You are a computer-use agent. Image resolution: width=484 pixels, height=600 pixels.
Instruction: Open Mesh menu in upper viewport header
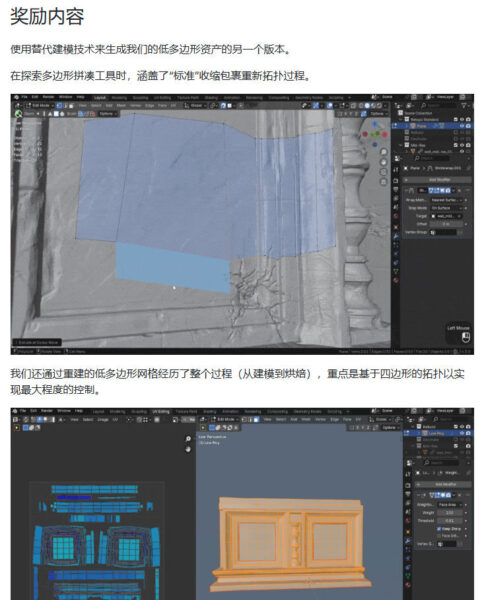point(121,106)
